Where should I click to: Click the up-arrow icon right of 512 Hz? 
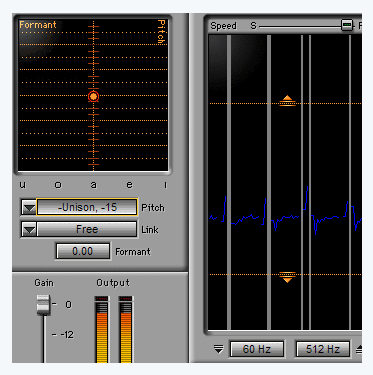(359, 349)
